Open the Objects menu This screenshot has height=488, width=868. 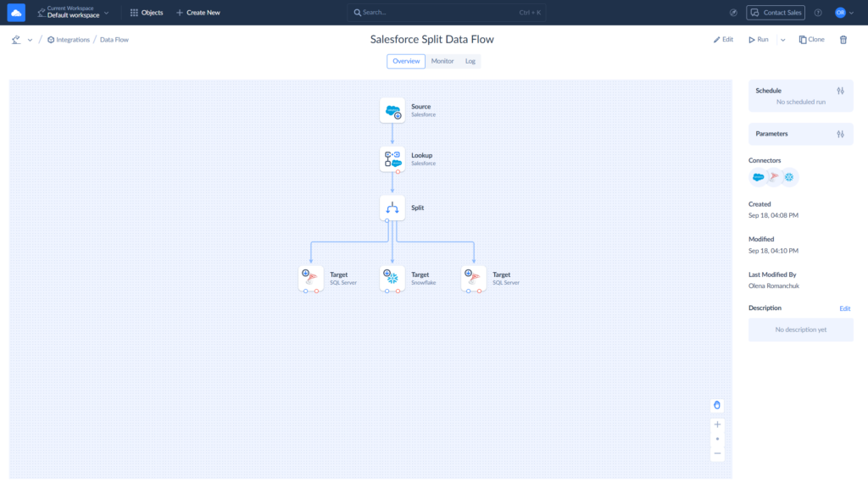[147, 12]
